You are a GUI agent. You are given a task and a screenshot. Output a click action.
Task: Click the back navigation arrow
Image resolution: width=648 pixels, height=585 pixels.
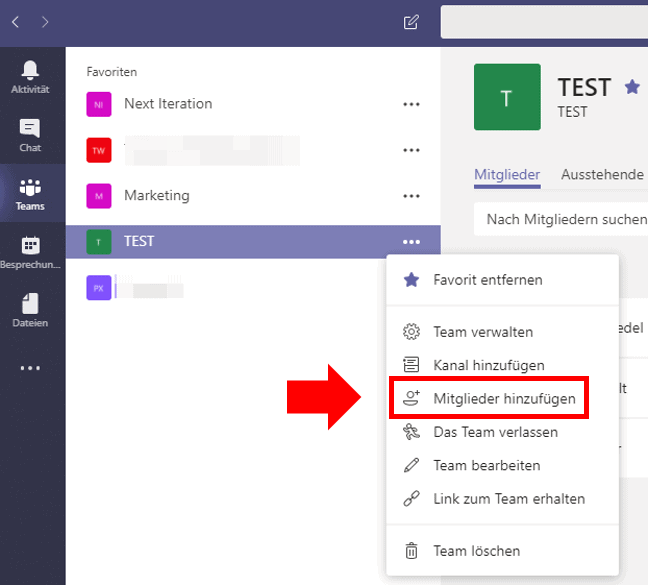pos(15,22)
